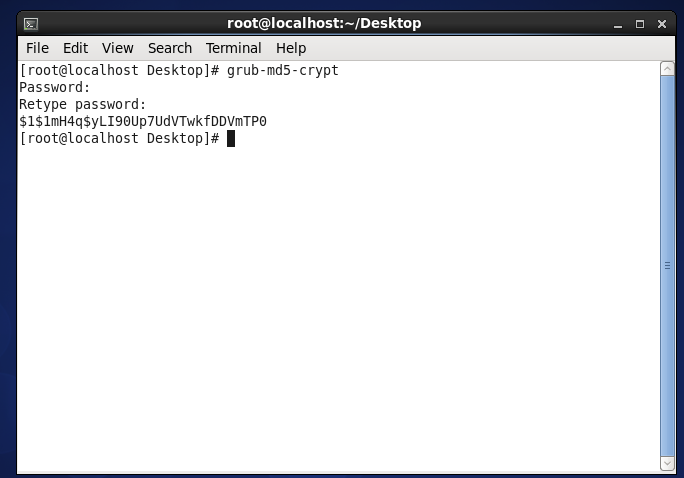Open the Search menu
This screenshot has height=478, width=684.
click(170, 48)
